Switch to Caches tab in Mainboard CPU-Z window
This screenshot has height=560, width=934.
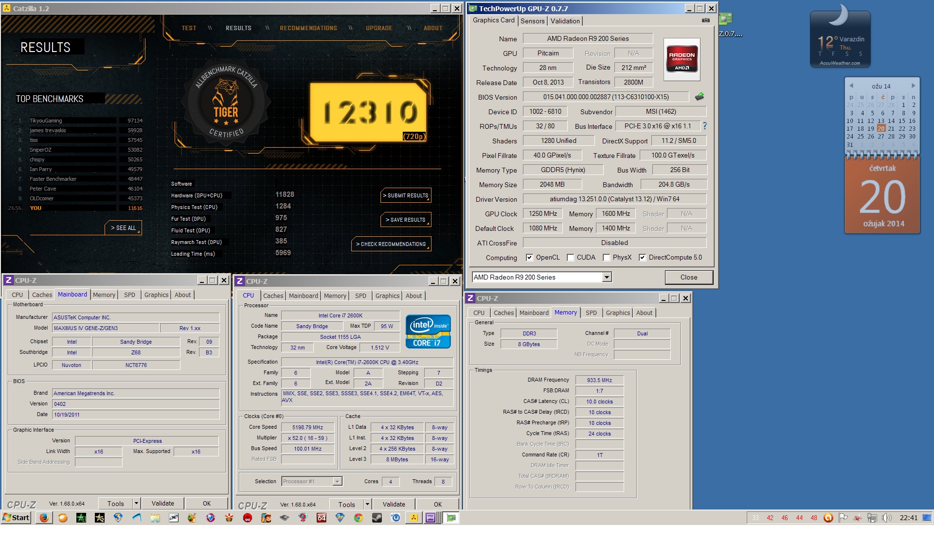(42, 295)
